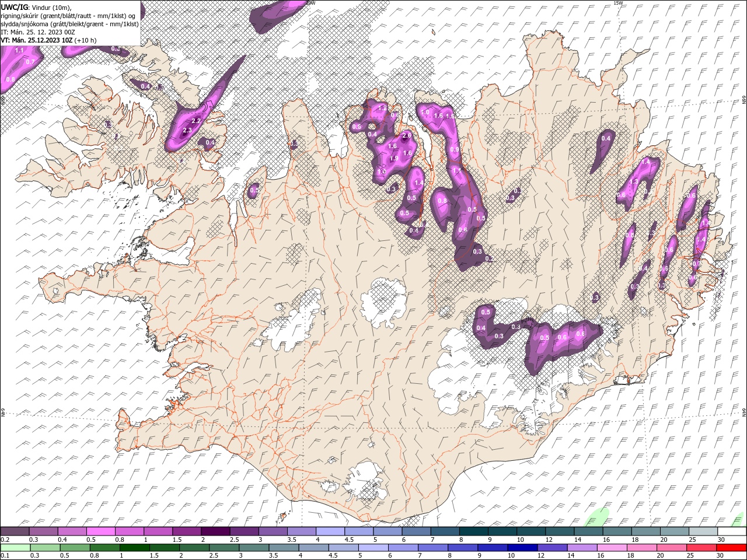Select the magenta 1 swatch in upper legend row

pyautogui.click(x=158, y=531)
